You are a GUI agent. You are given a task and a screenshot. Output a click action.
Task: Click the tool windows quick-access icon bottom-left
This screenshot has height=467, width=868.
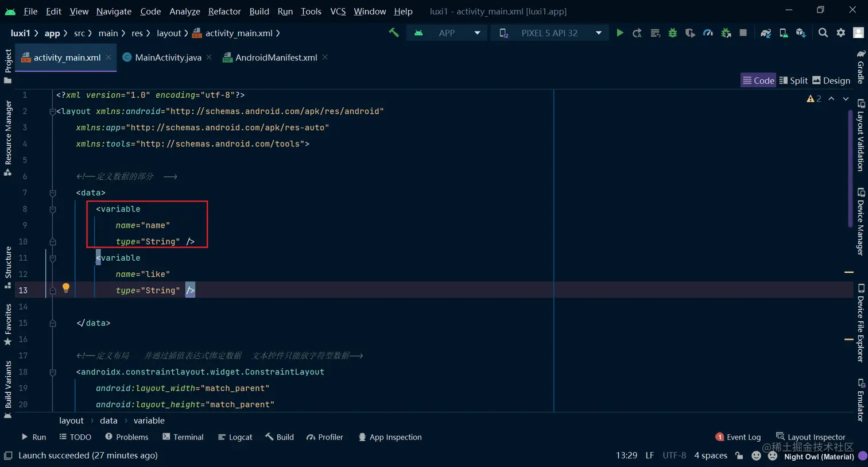pyautogui.click(x=8, y=456)
